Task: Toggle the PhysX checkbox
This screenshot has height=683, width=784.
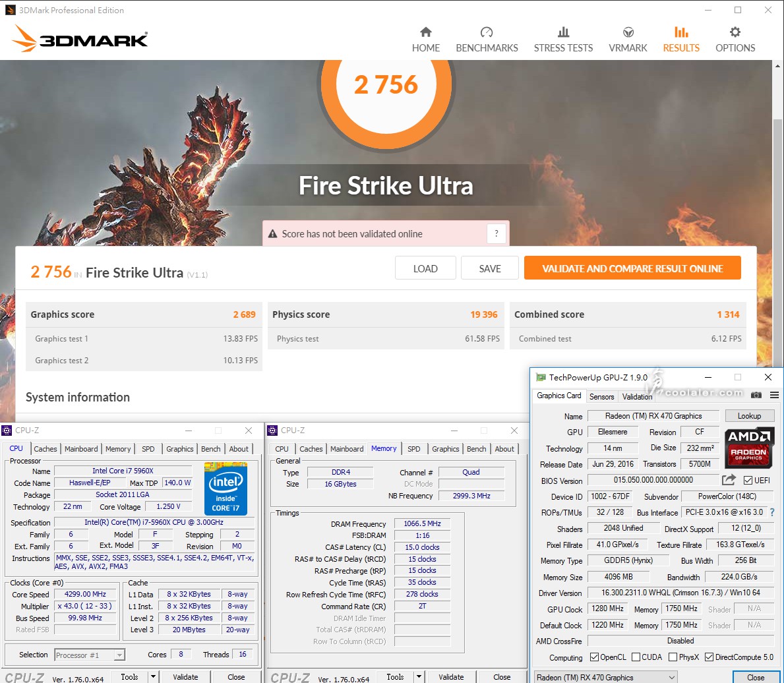Action: click(673, 657)
